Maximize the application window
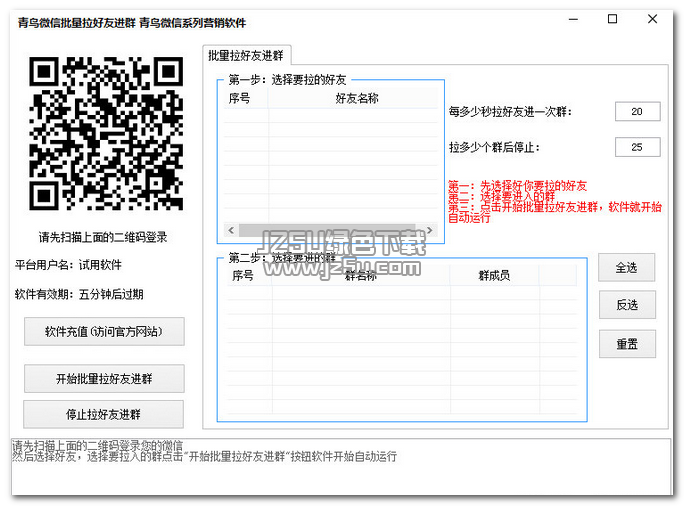This screenshot has height=506, width=684. 612,19
